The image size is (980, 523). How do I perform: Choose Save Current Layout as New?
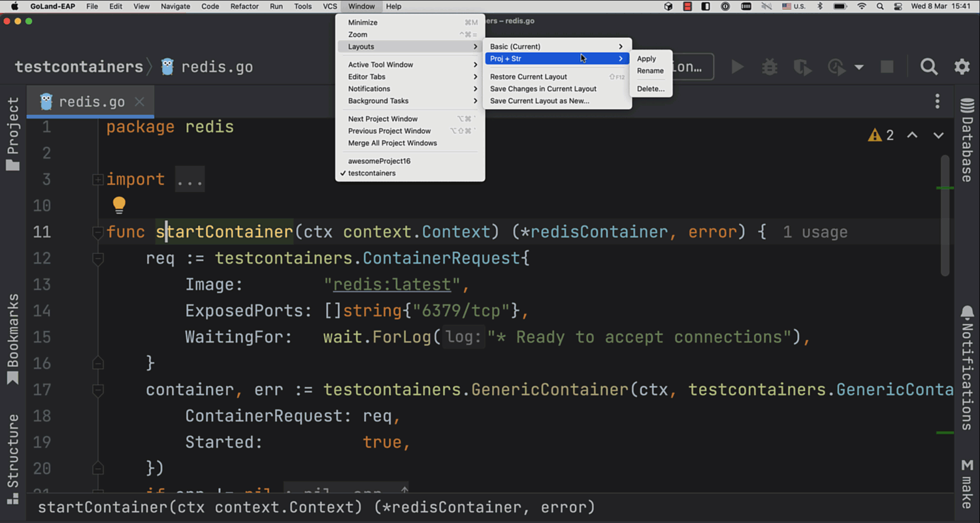pyautogui.click(x=540, y=101)
